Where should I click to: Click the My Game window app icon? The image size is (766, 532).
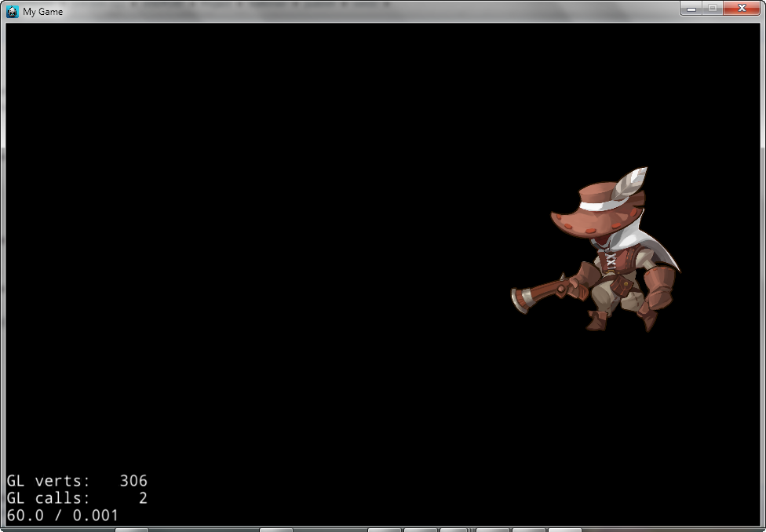13,12
